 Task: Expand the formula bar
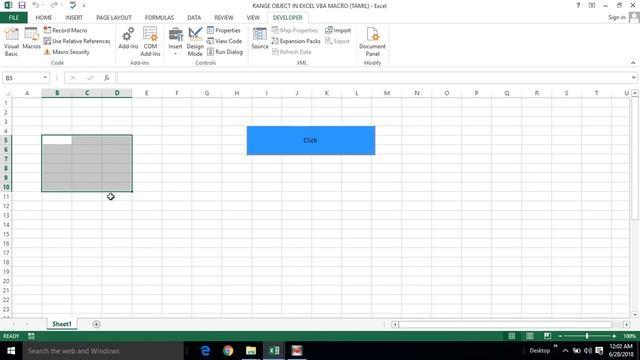(x=633, y=78)
